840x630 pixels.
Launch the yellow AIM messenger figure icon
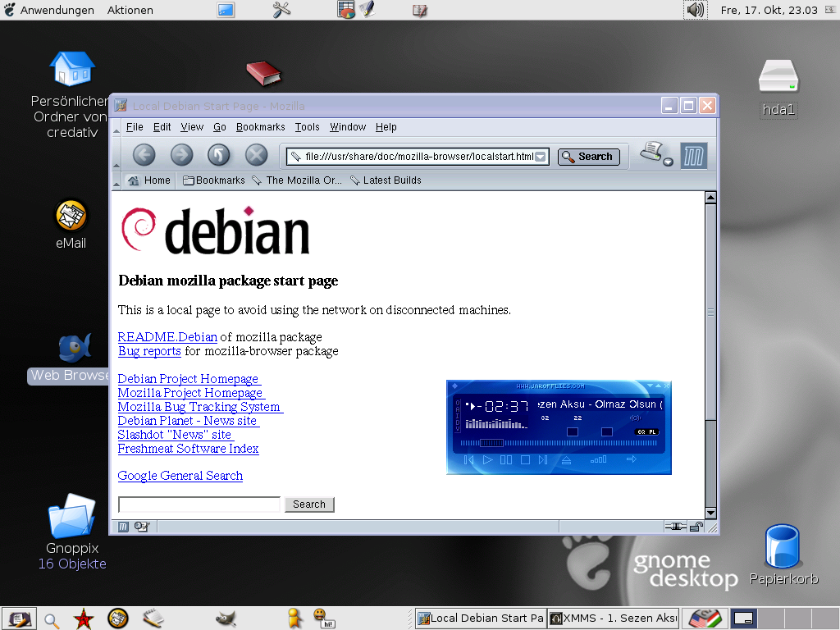pos(294,619)
